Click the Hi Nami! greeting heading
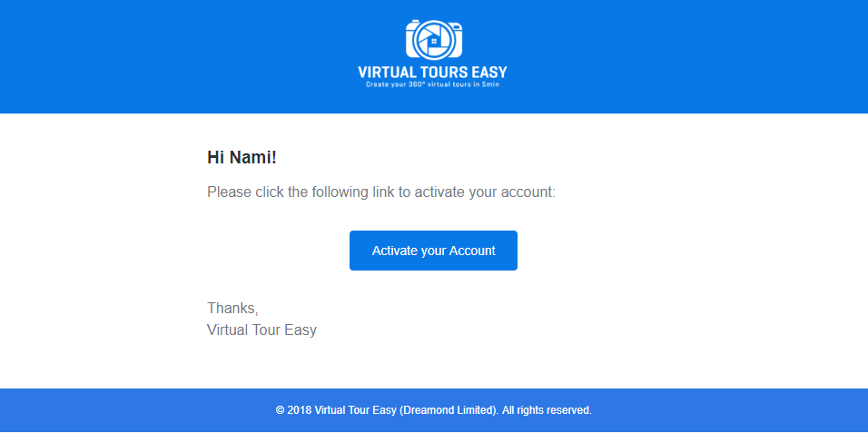Screen dimensions: 868x433 [x=242, y=158]
